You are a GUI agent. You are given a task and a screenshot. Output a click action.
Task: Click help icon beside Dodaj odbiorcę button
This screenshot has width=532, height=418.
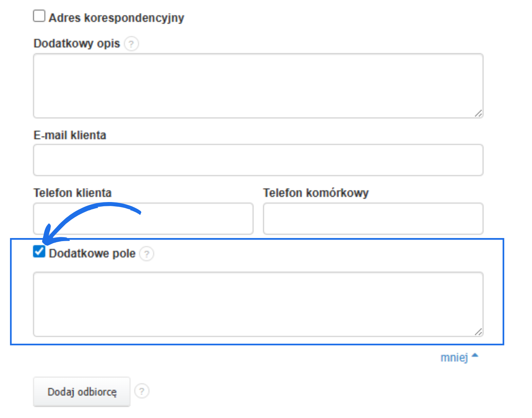pos(142,391)
